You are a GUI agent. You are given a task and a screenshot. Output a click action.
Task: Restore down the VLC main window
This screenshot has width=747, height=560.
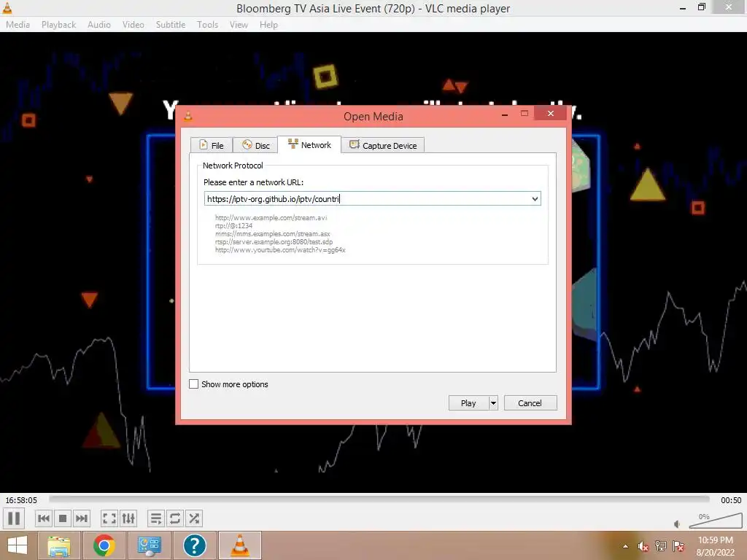pos(702,7)
